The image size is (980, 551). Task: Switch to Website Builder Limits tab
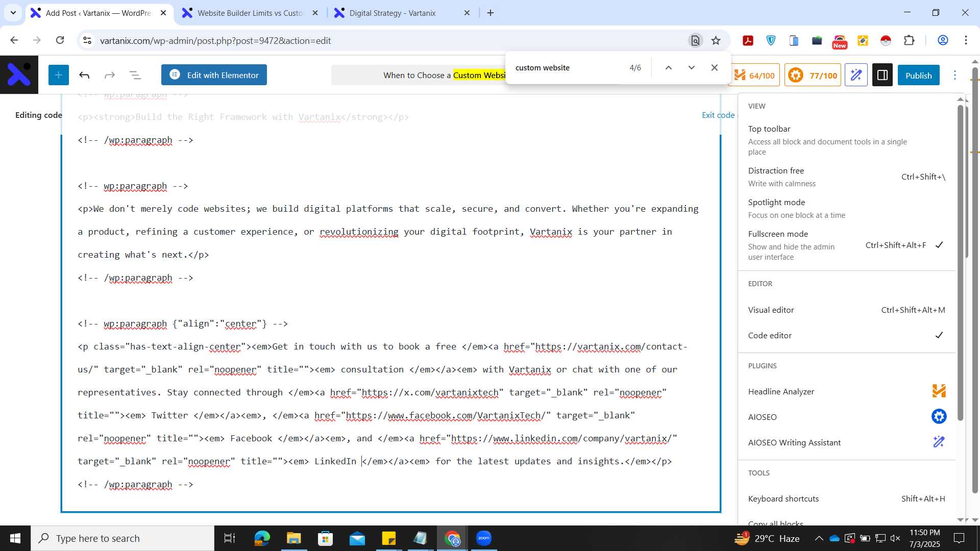click(x=250, y=13)
